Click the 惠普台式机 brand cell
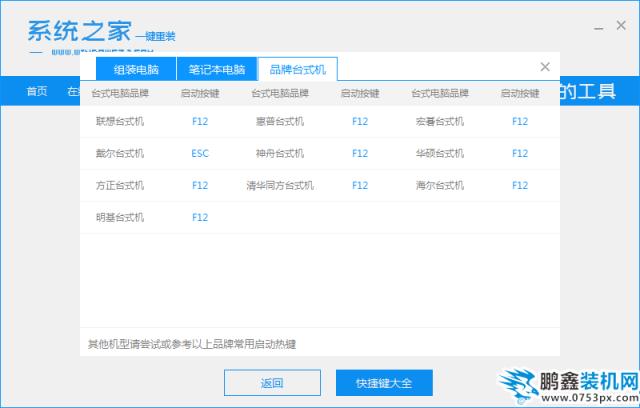 click(280, 121)
